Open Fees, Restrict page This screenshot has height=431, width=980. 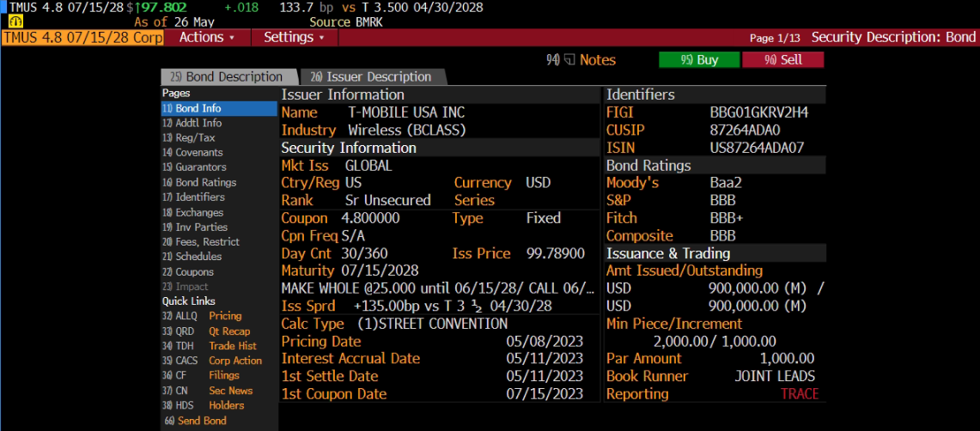click(201, 242)
